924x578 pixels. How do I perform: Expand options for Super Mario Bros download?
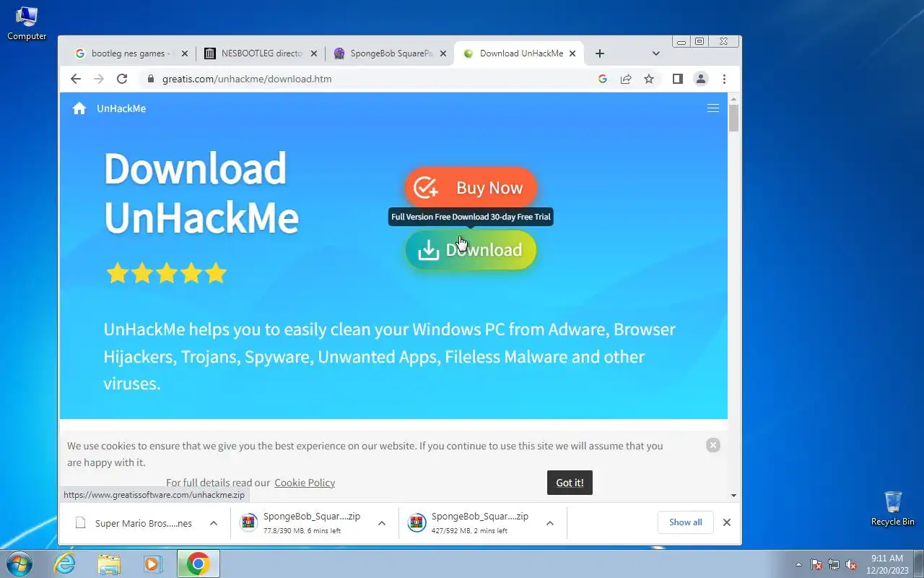click(x=214, y=523)
